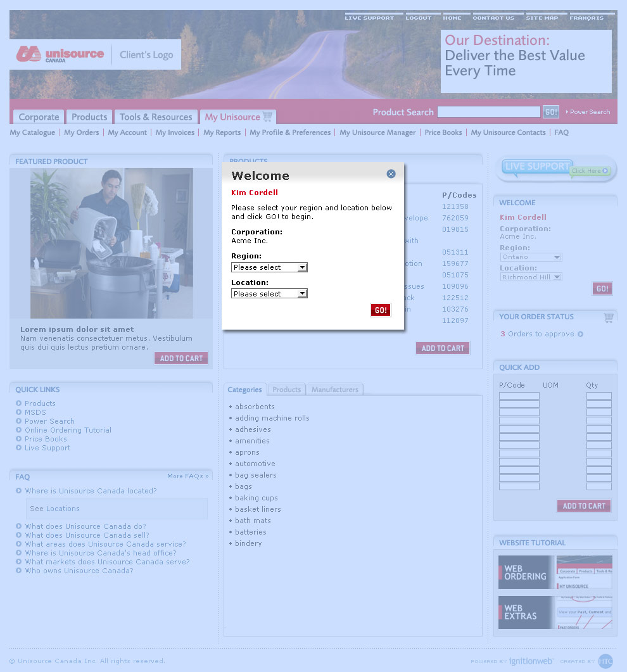Screen dimensions: 627x672
Task: Click arrow icon next to Orders to approve
Action: [x=580, y=334]
